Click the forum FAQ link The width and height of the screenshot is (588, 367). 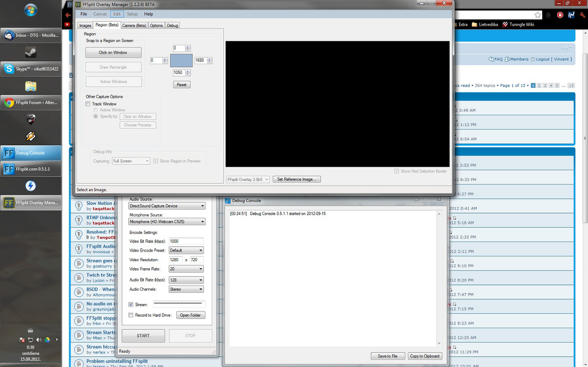[x=496, y=59]
